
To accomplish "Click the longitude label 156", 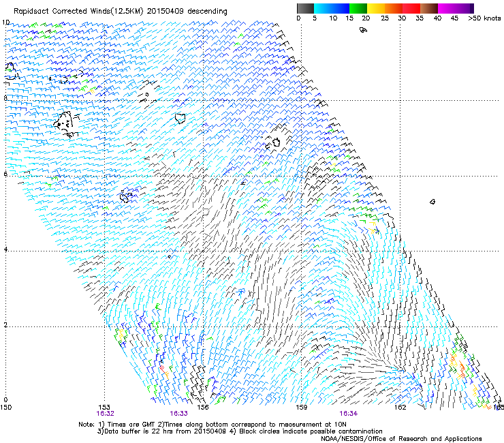I will coord(203,408).
